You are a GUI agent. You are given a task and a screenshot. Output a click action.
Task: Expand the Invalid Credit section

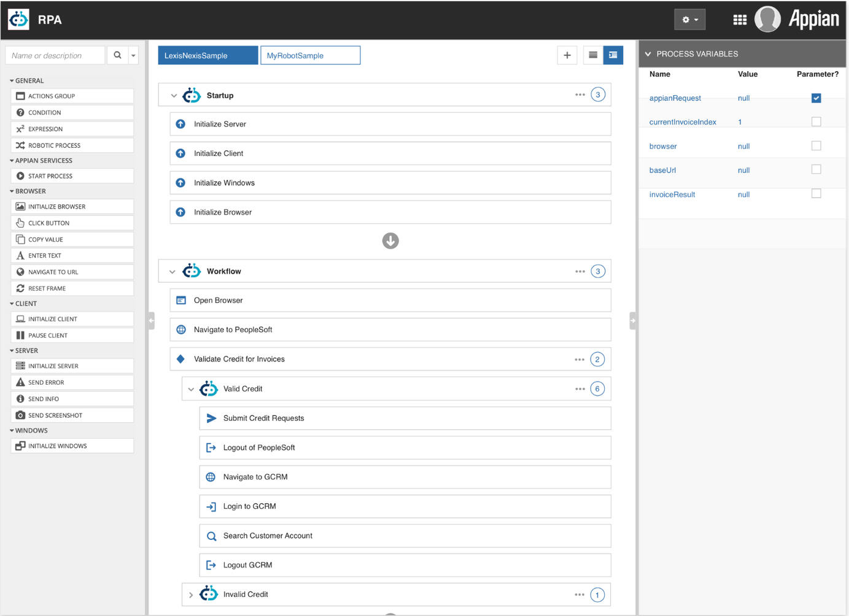pyautogui.click(x=191, y=595)
